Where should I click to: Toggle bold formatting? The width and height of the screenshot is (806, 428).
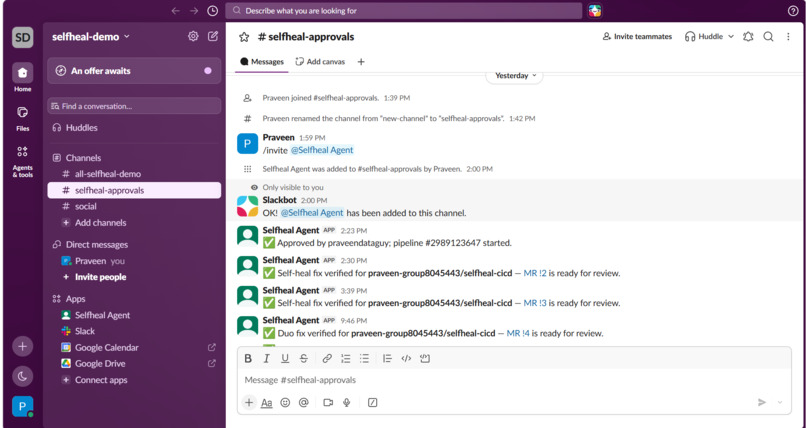tap(248, 359)
